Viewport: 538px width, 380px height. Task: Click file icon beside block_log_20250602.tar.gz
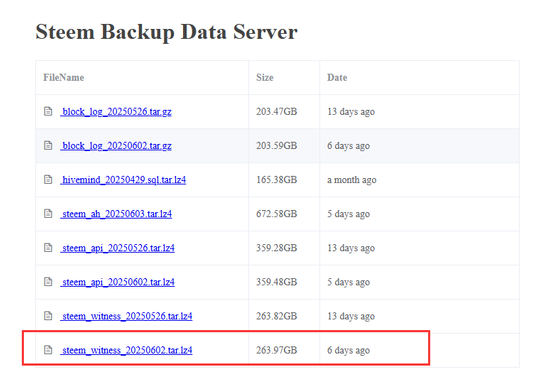48,145
